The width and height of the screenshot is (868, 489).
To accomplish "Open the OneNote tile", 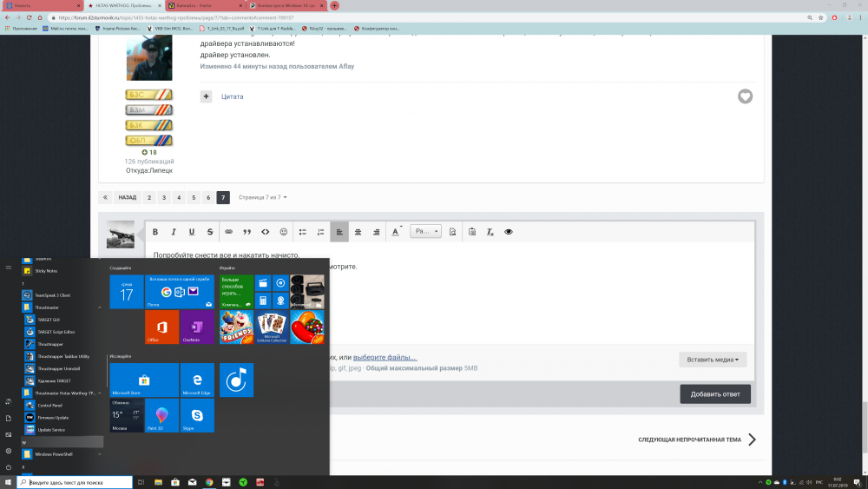I will pyautogui.click(x=197, y=327).
